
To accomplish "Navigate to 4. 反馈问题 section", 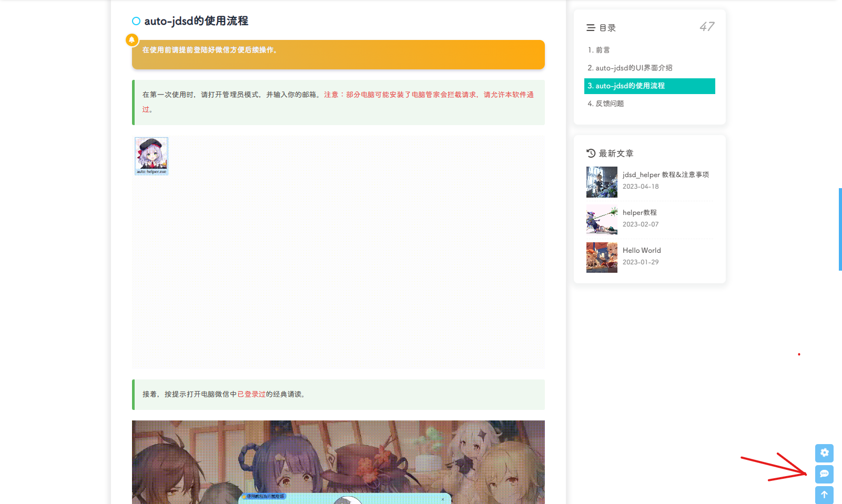I will click(x=605, y=104).
